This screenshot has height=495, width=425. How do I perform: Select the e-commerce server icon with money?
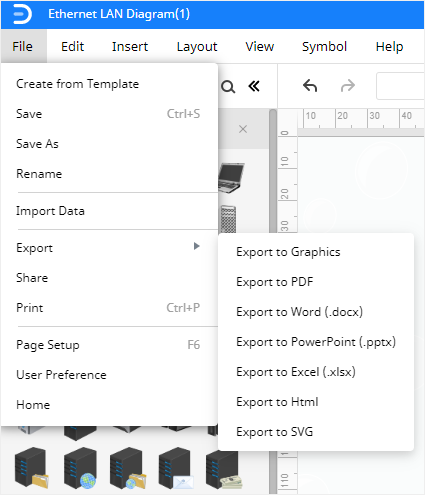tap(224, 469)
